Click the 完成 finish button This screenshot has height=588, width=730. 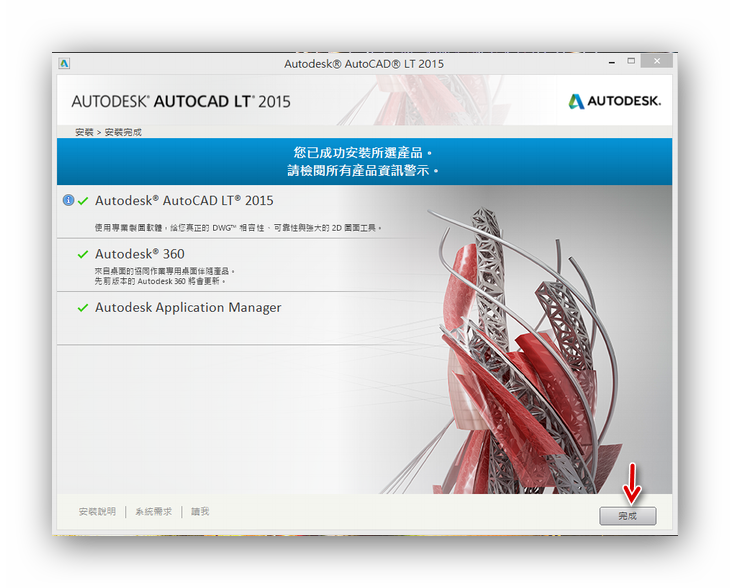coord(628,516)
